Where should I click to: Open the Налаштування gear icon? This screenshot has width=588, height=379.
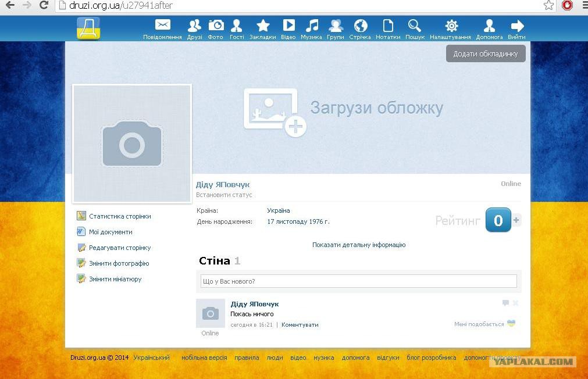click(451, 26)
